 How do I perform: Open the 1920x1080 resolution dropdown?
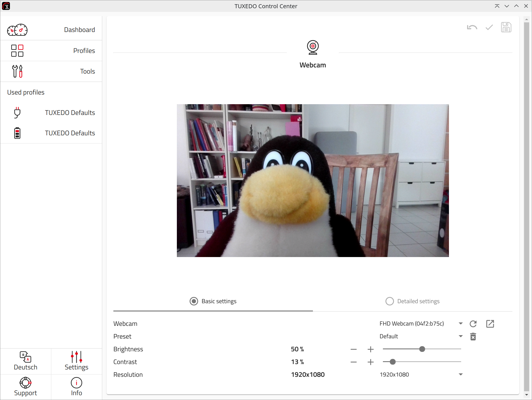(421, 375)
